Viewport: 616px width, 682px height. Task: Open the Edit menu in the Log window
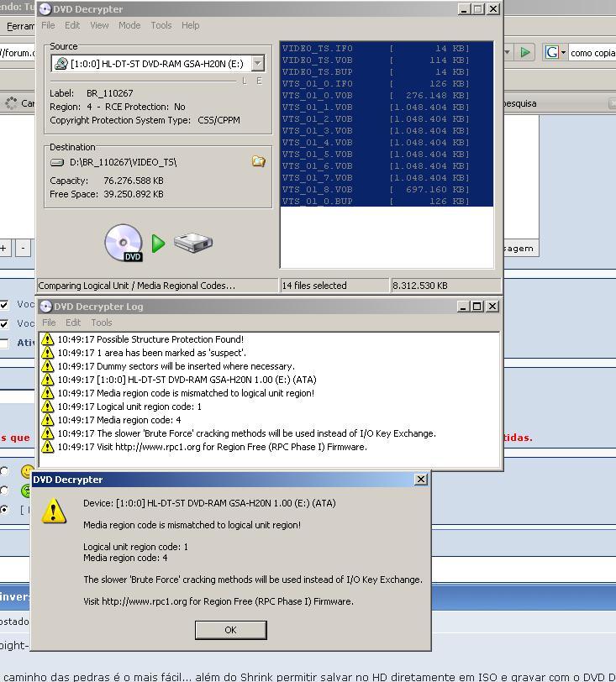point(73,323)
